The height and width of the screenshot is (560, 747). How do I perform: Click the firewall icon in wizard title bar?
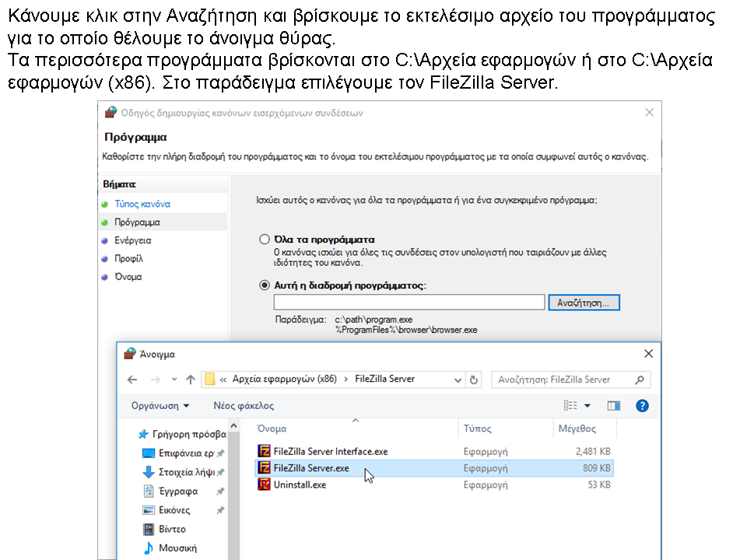point(111,112)
